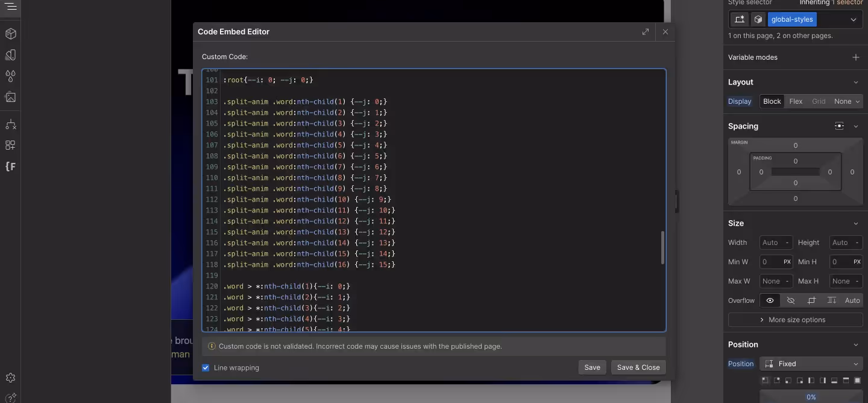Open the Fixed position dropdown
The image size is (868, 403).
click(811, 364)
